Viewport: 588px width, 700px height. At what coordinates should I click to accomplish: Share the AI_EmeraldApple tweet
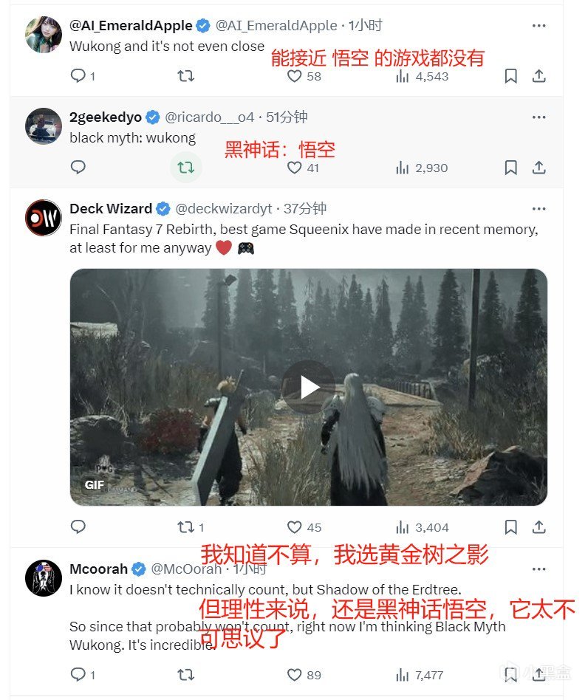tap(539, 76)
